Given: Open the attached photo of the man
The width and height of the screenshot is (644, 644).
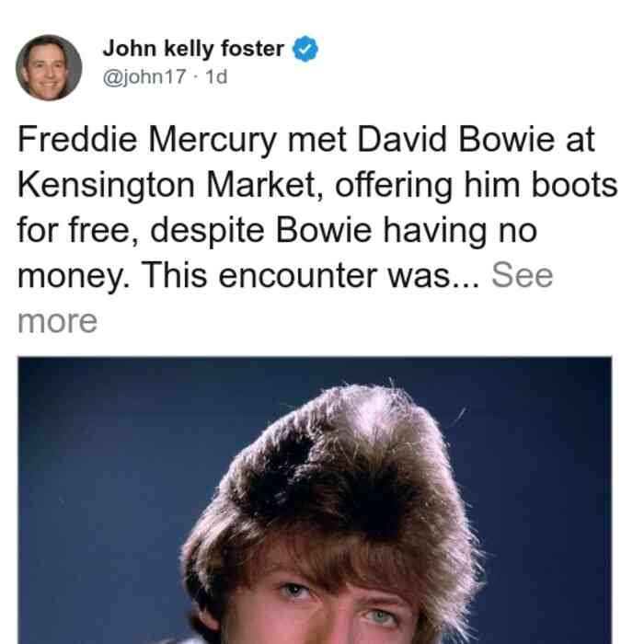Looking at the screenshot, I should tap(315, 500).
